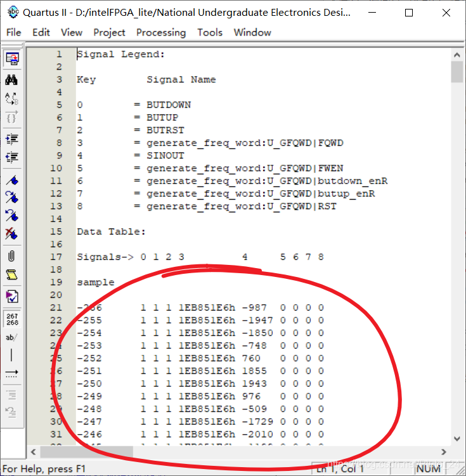
Task: Open the File menu
Action: (14, 32)
